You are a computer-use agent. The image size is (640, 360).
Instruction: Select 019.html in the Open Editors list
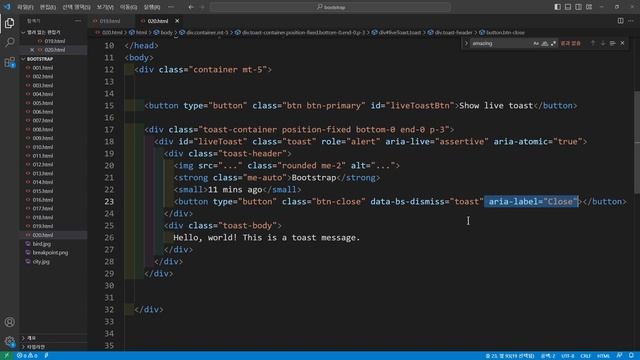(54, 41)
